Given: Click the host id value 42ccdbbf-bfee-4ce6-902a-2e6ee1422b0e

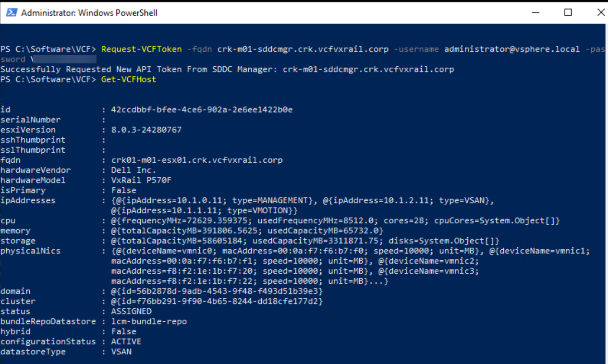Looking at the screenshot, I should pyautogui.click(x=202, y=109).
